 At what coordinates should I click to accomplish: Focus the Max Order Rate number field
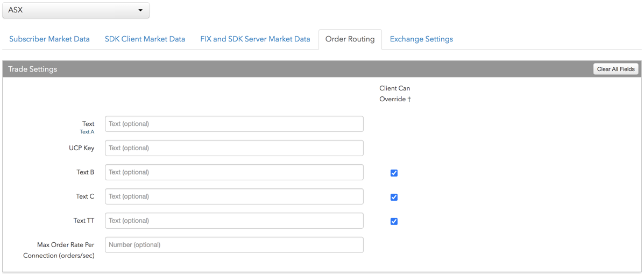(234, 245)
